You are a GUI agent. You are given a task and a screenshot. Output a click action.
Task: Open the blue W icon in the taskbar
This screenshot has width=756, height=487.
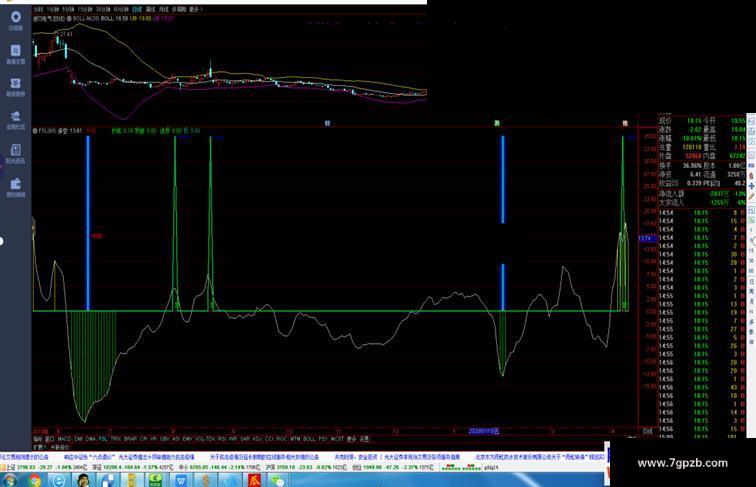click(181, 480)
